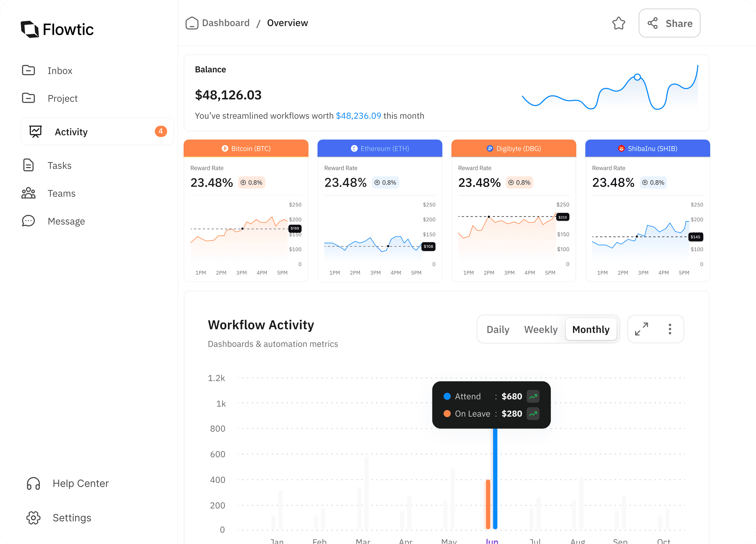This screenshot has width=756, height=544.
Task: Switch chart view to Daily
Action: tap(498, 330)
